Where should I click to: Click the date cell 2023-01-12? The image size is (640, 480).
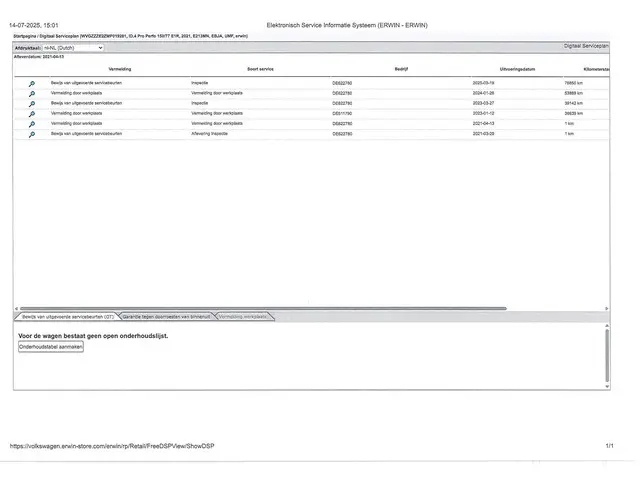483,113
